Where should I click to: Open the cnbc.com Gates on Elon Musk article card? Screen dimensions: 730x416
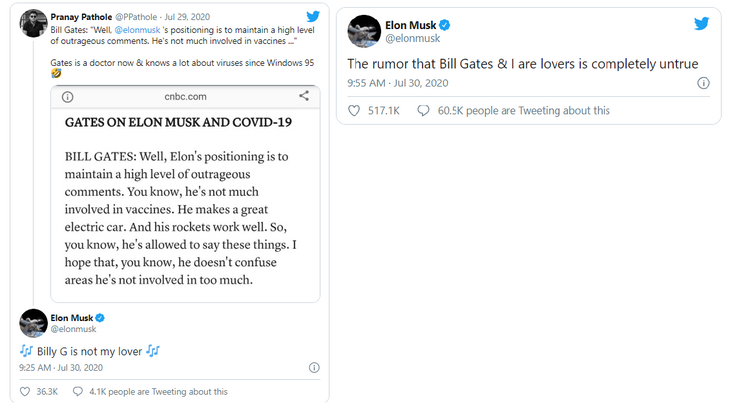(184, 200)
